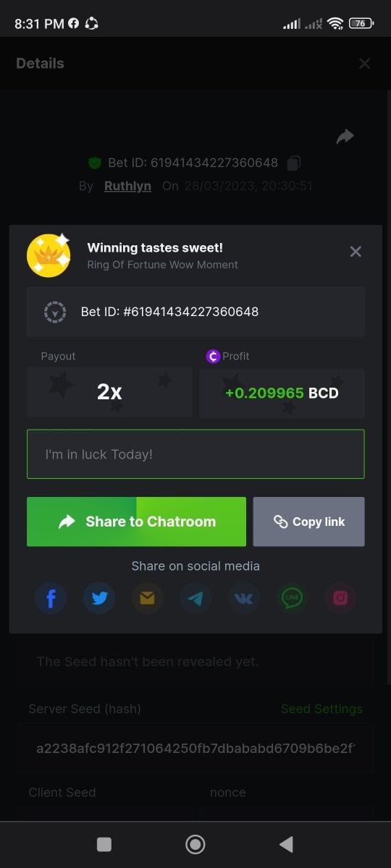Tap the share arrow in Details header
Viewport: 391px width, 868px height.
(x=345, y=136)
